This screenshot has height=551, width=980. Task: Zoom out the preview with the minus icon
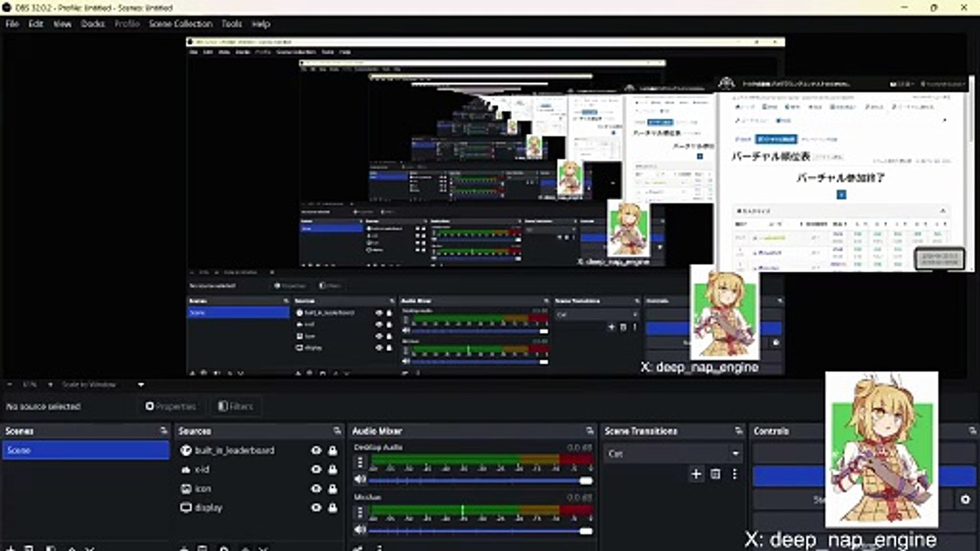[x=8, y=384]
